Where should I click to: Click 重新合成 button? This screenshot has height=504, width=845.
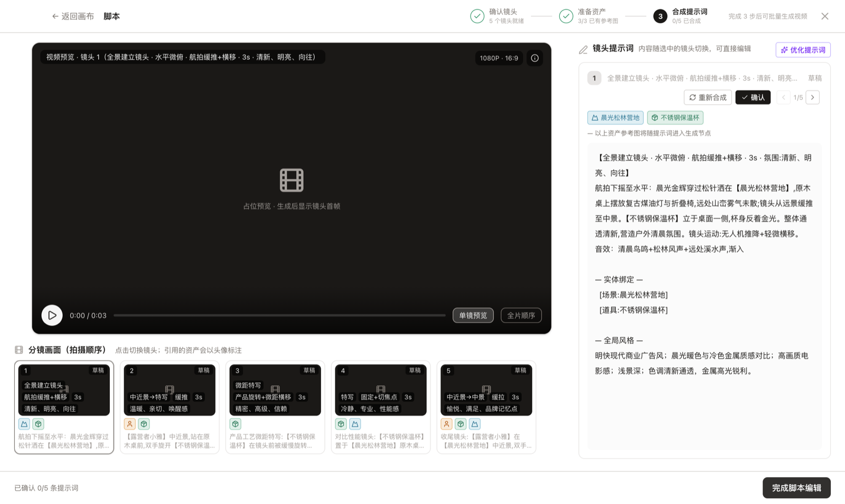coord(708,98)
